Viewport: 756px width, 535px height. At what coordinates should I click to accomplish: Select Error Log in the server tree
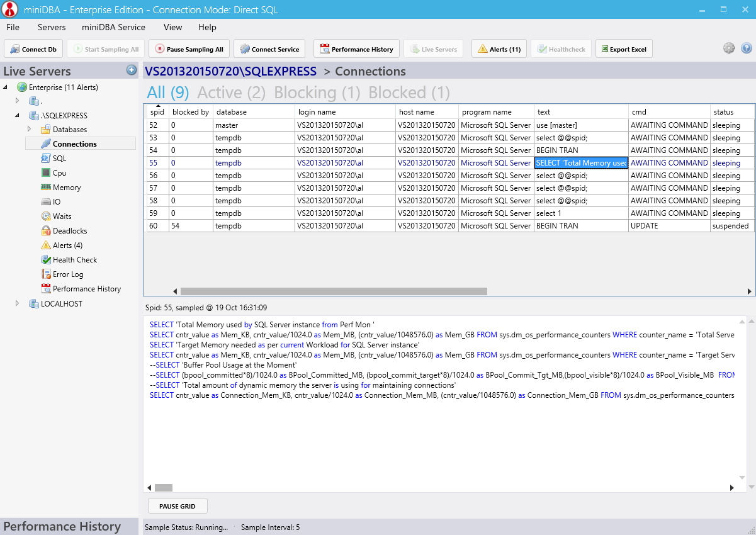(x=68, y=274)
